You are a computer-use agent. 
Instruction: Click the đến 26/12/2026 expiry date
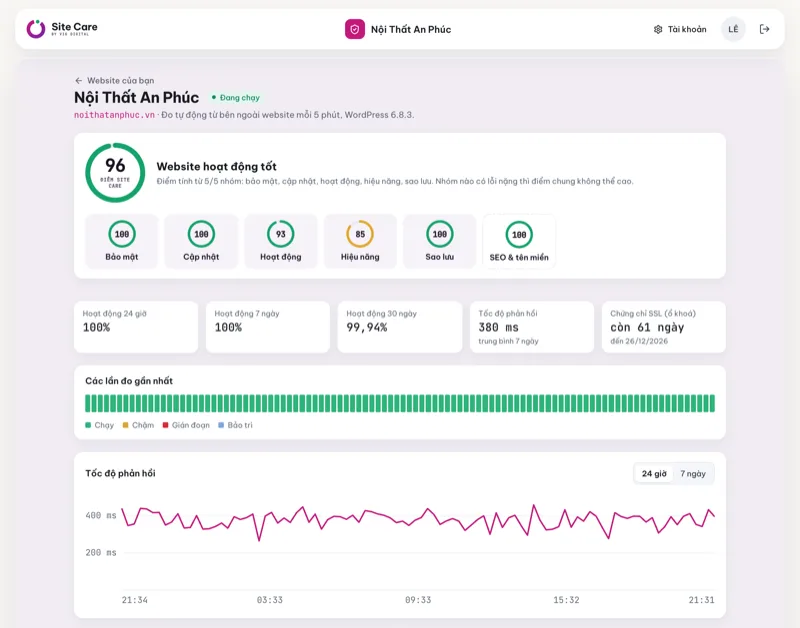click(639, 341)
